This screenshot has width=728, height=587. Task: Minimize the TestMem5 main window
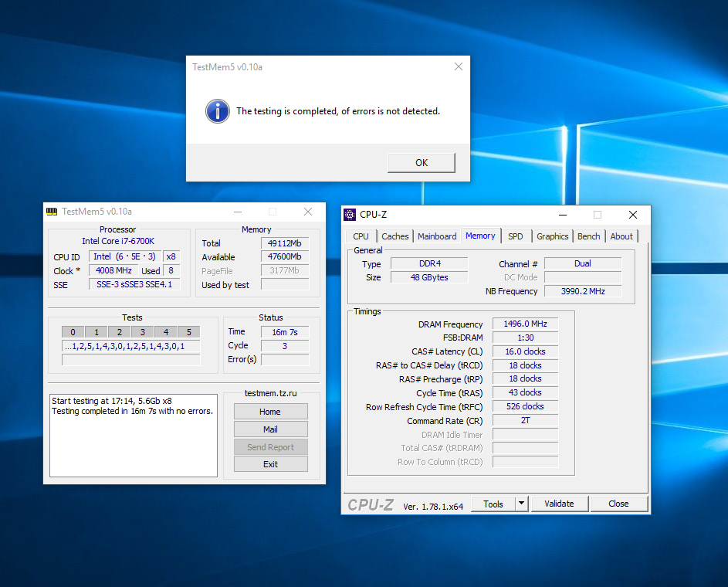tap(238, 212)
